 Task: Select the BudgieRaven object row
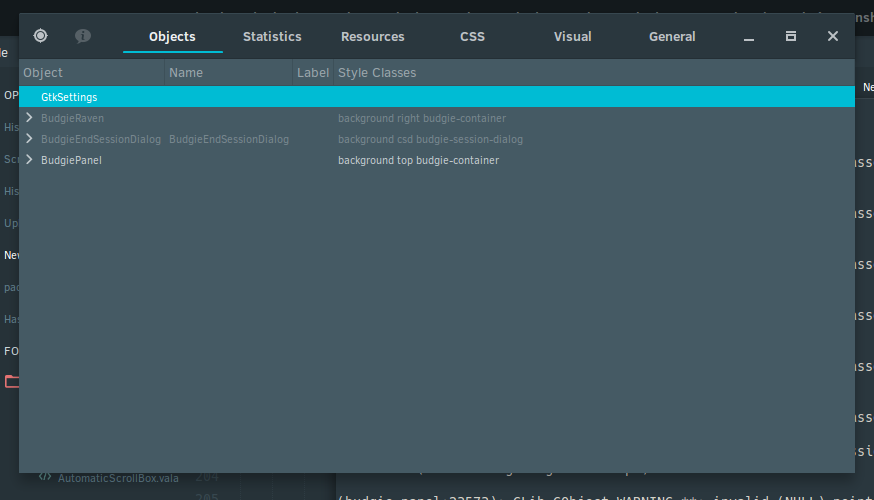tap(437, 118)
